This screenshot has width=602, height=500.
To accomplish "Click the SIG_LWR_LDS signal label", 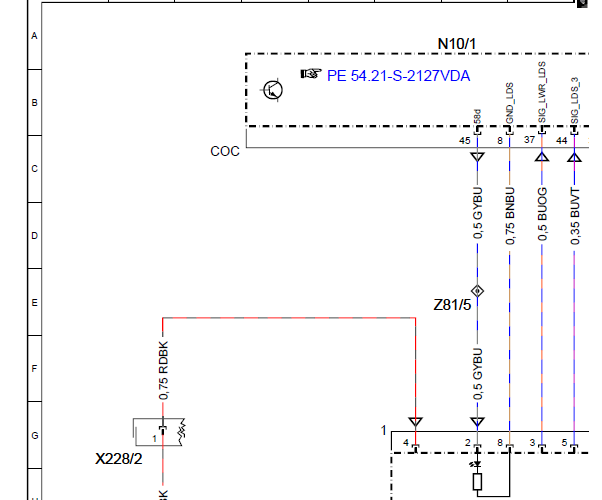I will 542,92.
